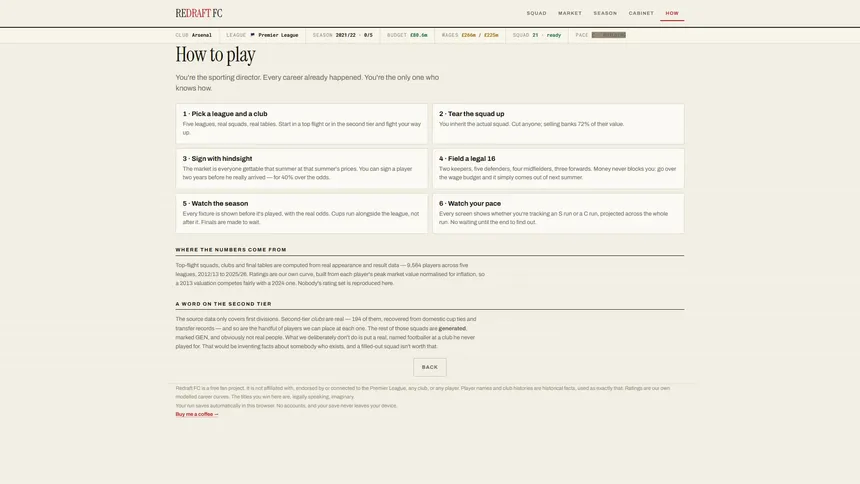Click the club name Arsenal
Image resolution: width=860 pixels, height=484 pixels.
click(201, 35)
